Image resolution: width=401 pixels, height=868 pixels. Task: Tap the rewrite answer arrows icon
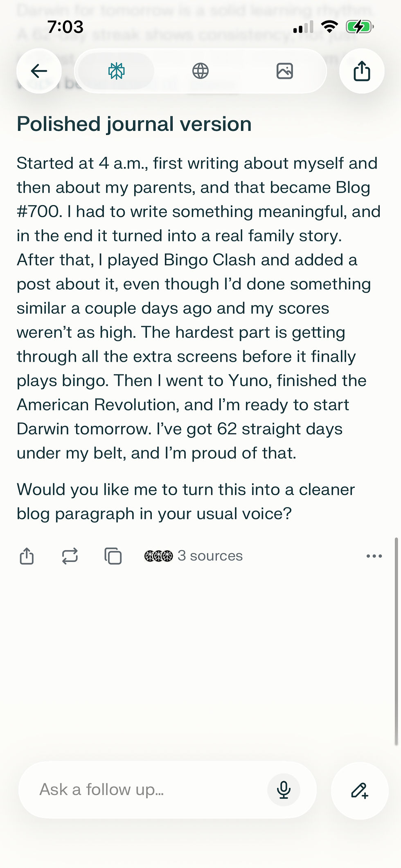[70, 556]
